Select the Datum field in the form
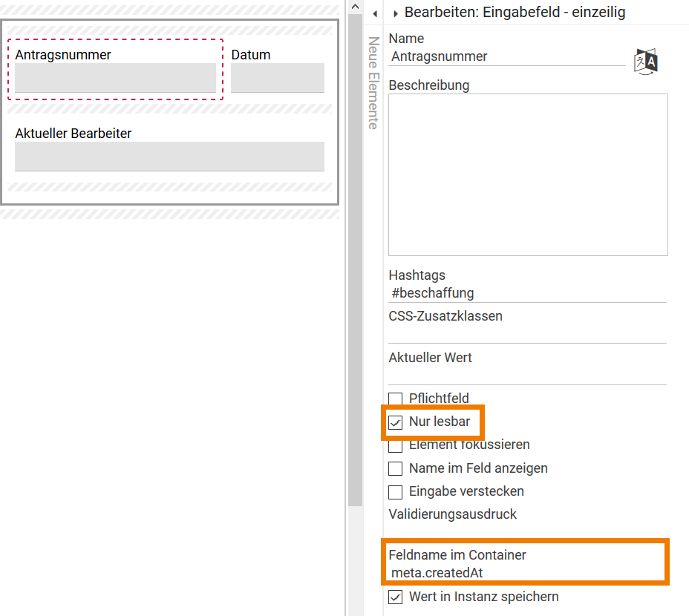This screenshot has width=689, height=616. click(278, 78)
